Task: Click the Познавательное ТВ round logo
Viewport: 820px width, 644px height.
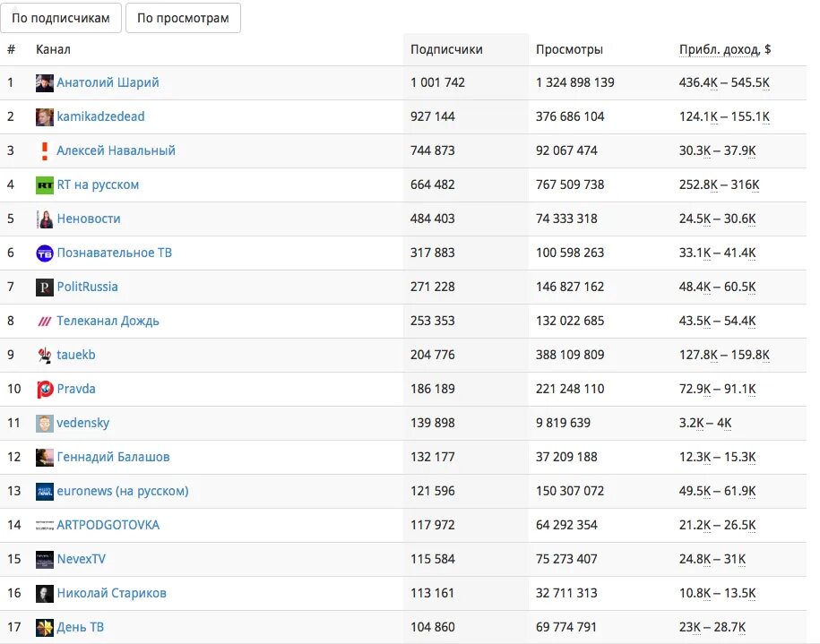Action: (45, 253)
